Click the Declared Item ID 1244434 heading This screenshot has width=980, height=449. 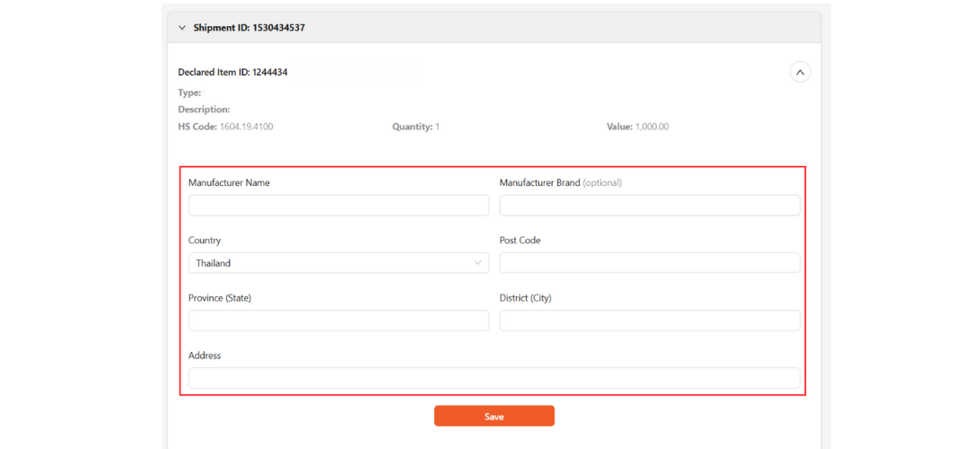(232, 72)
